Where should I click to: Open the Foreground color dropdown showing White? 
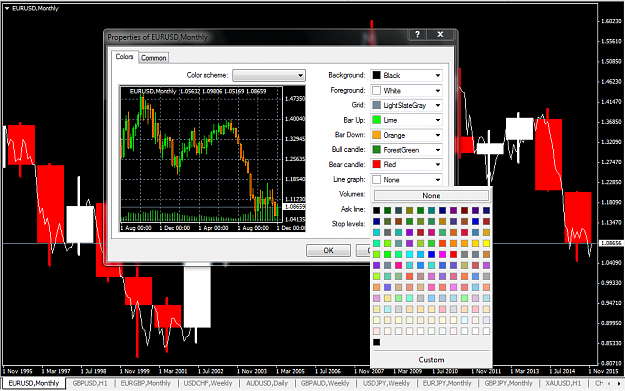(407, 90)
